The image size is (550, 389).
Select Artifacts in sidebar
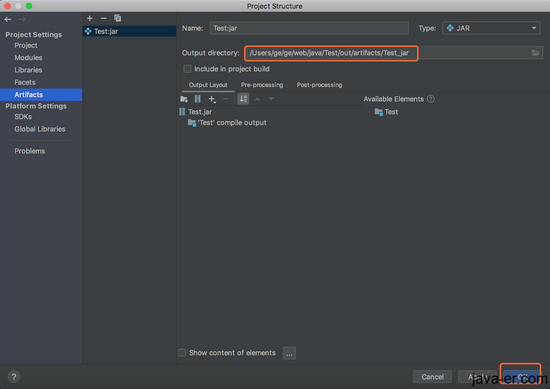[41, 95]
